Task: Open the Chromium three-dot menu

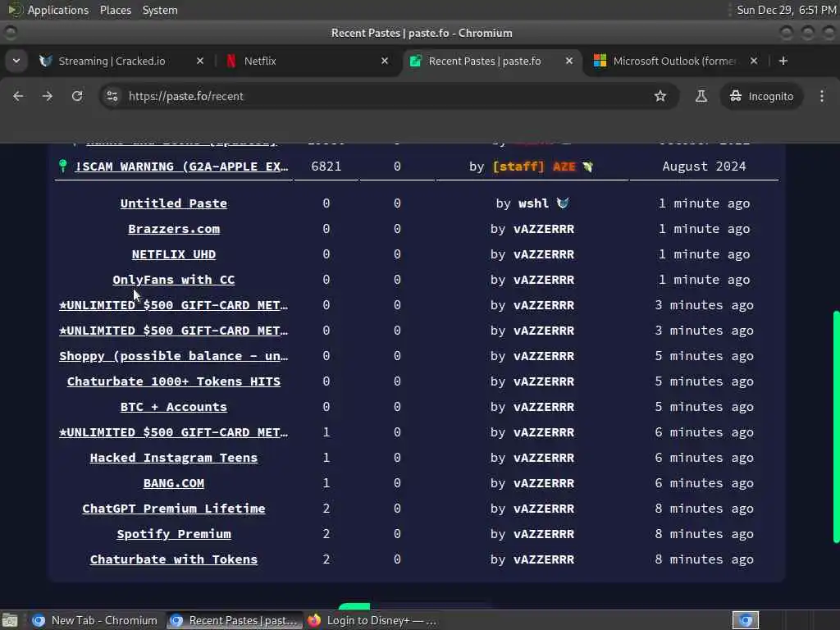Action: (822, 96)
